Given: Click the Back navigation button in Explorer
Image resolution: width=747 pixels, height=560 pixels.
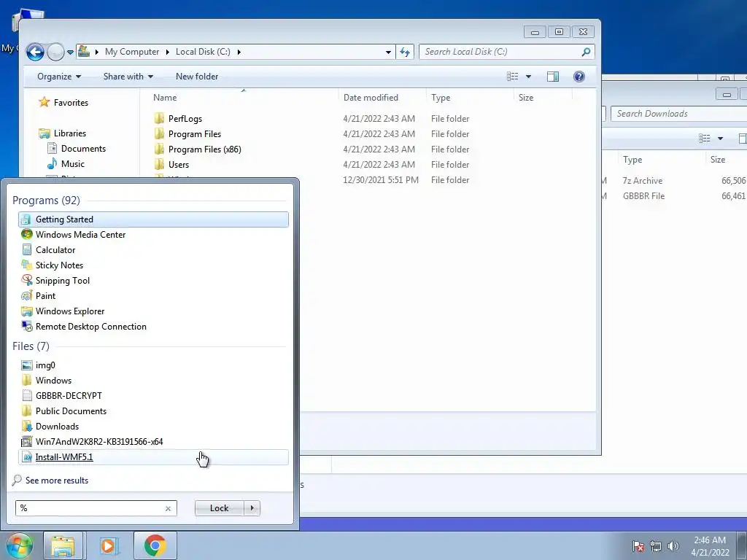Looking at the screenshot, I should coord(35,52).
